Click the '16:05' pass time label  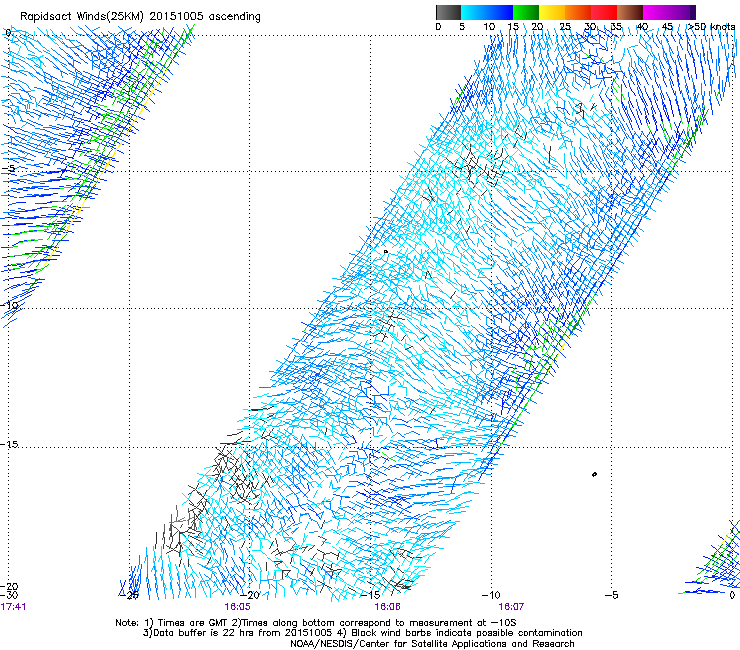[237, 607]
